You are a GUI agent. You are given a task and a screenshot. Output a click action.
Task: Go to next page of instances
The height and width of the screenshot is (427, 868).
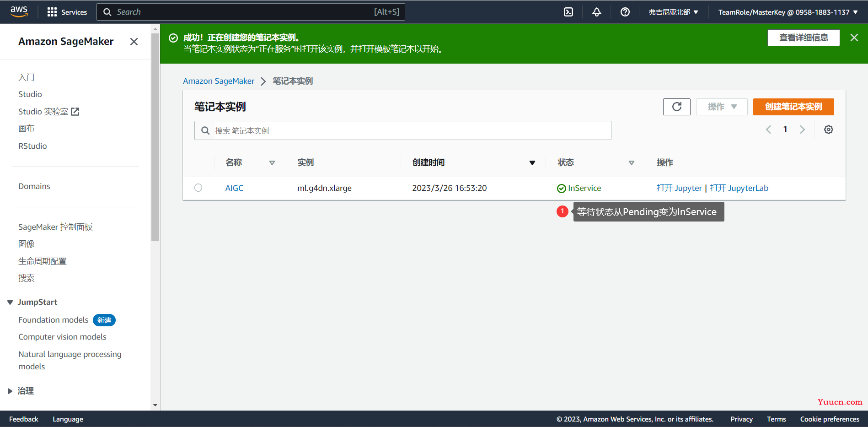[x=802, y=130]
